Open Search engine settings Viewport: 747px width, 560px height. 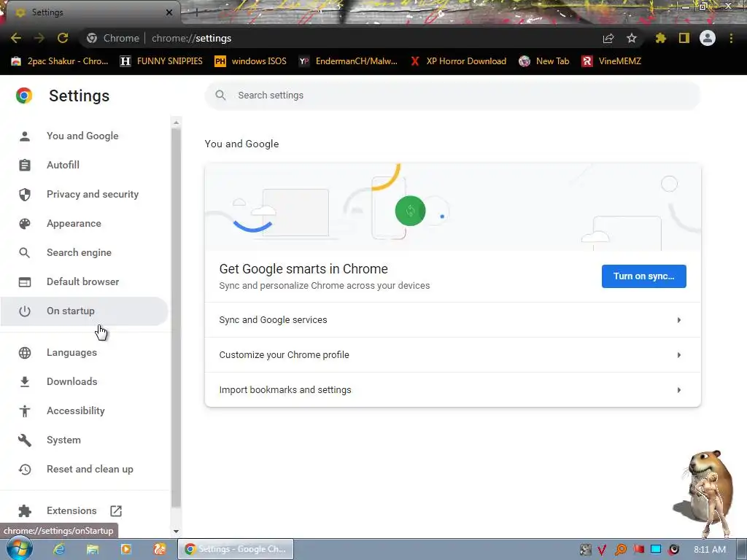point(84,252)
